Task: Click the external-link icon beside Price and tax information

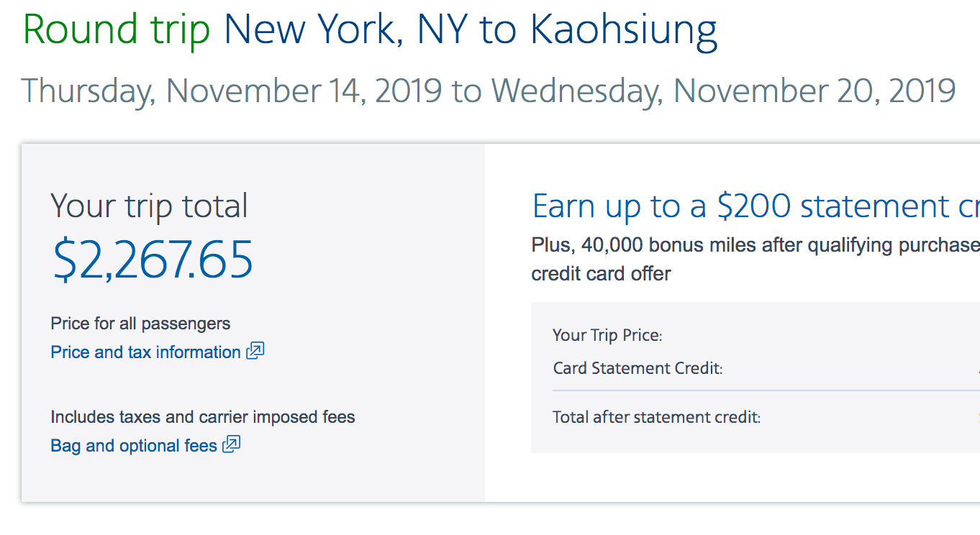Action: [255, 351]
